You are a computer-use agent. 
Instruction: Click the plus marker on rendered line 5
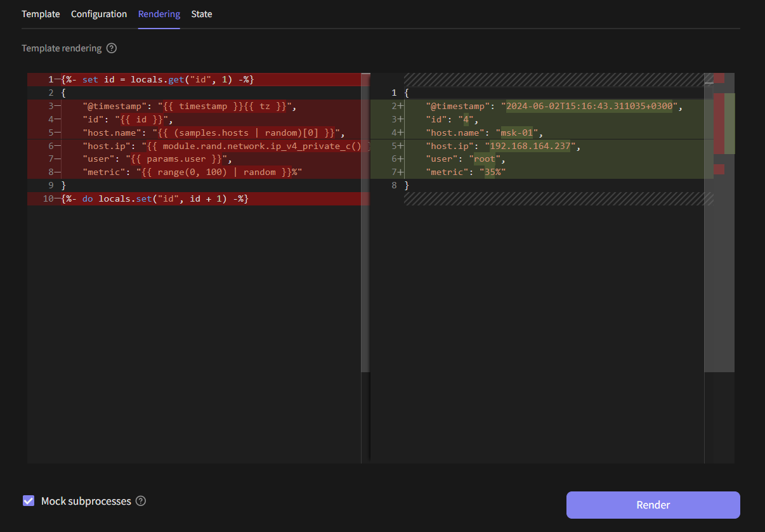click(400, 146)
